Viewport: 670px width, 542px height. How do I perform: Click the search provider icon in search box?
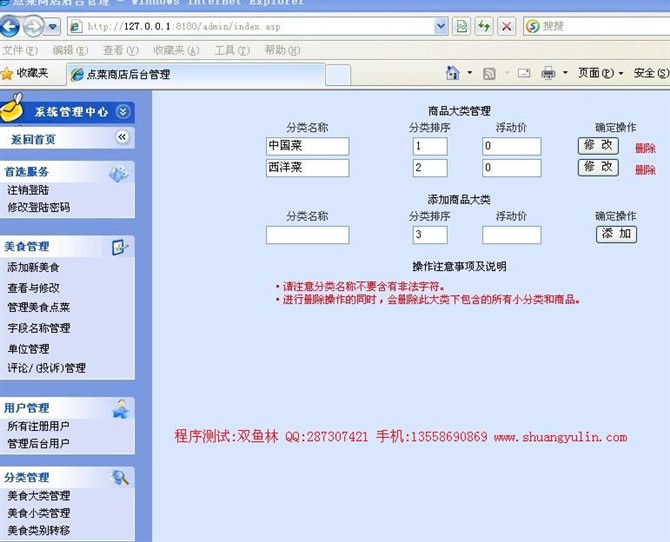coord(533,27)
